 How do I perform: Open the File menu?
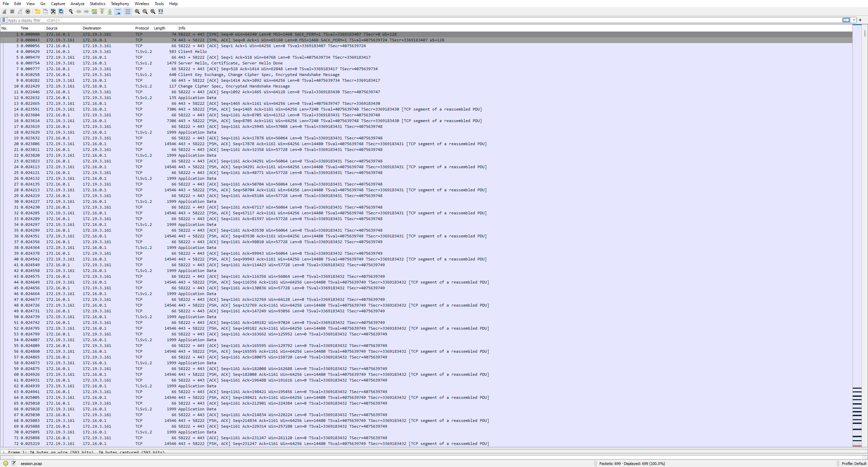tap(6, 4)
